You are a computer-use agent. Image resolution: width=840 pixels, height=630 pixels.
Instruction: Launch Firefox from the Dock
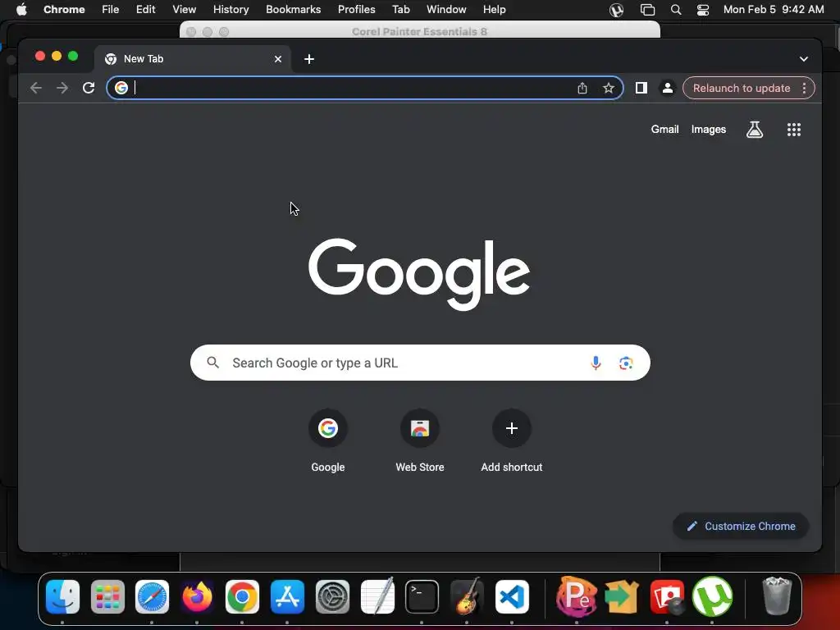197,596
